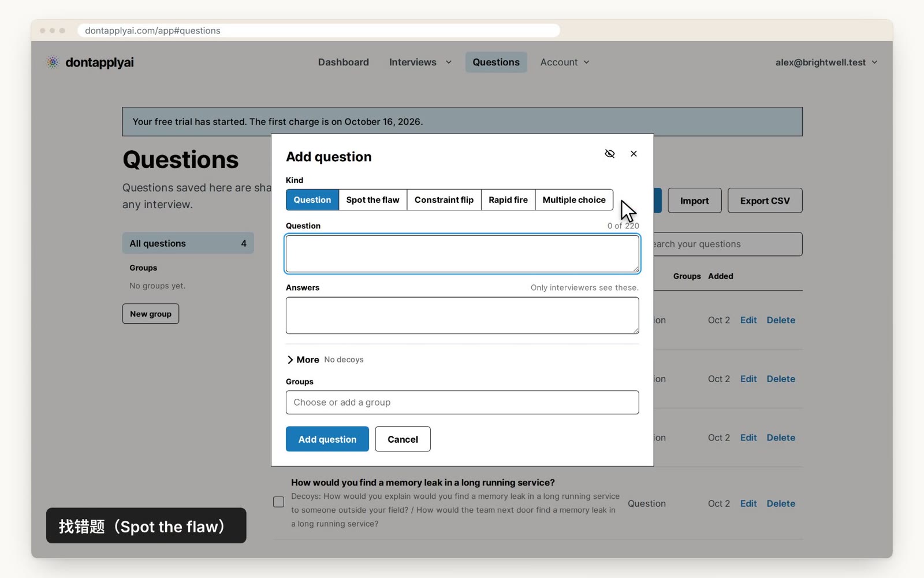Toggle the crossed-eye visibility icon in dialog
The width and height of the screenshot is (924, 578).
coord(609,154)
